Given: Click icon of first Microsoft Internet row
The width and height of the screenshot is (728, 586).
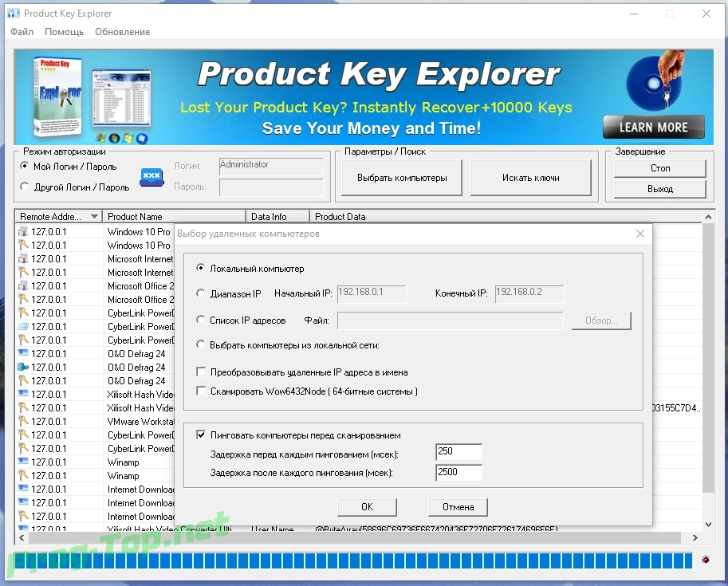Looking at the screenshot, I should coord(23,258).
